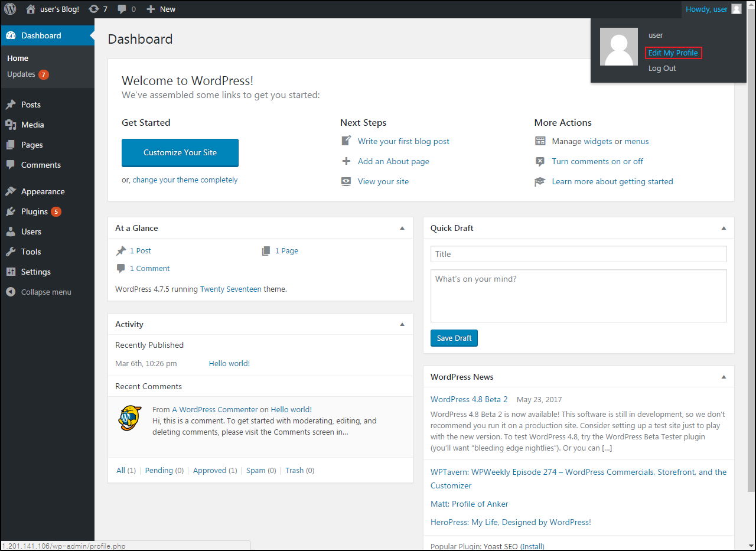Open the Plugins menu in sidebar

pos(47,211)
